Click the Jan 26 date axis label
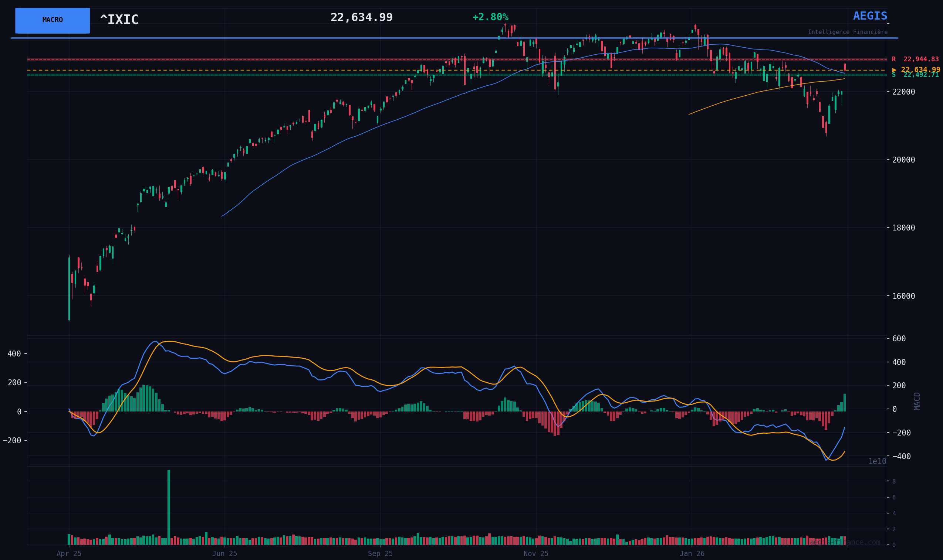Viewport: 943px width, 560px height. tap(692, 554)
